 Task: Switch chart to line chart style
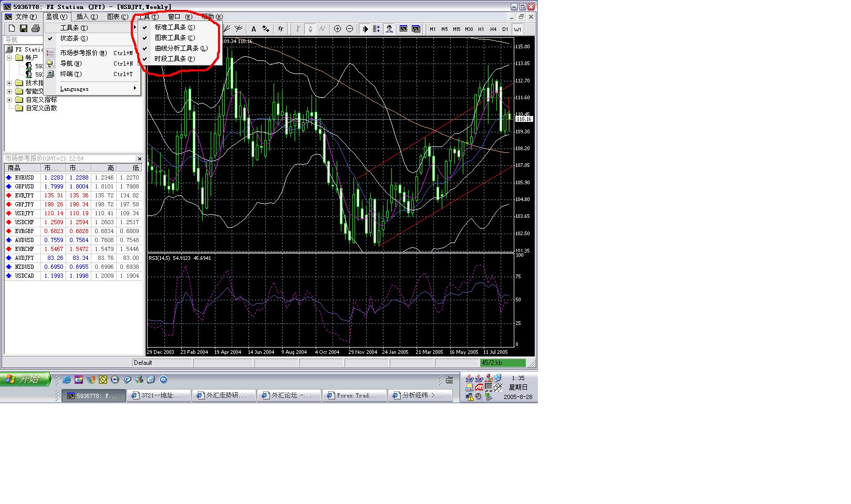(322, 29)
